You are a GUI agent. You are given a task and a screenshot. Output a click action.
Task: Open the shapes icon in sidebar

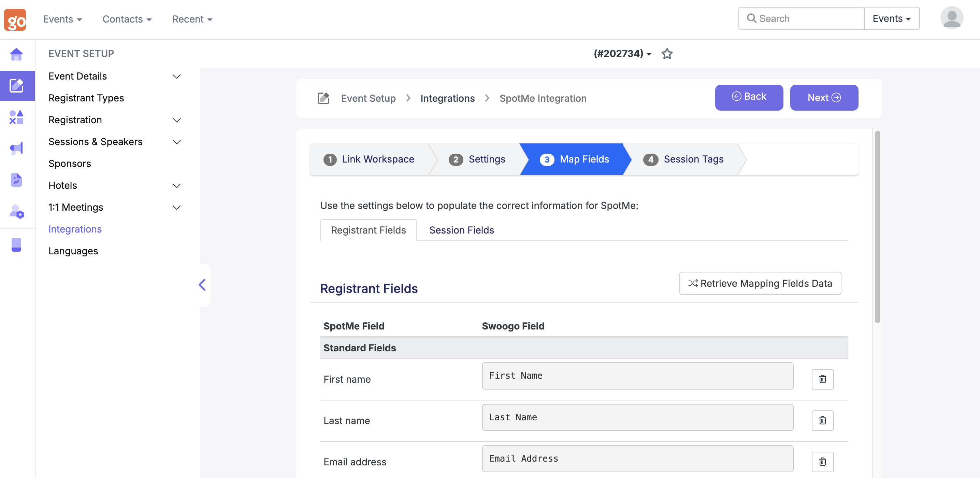tap(16, 117)
